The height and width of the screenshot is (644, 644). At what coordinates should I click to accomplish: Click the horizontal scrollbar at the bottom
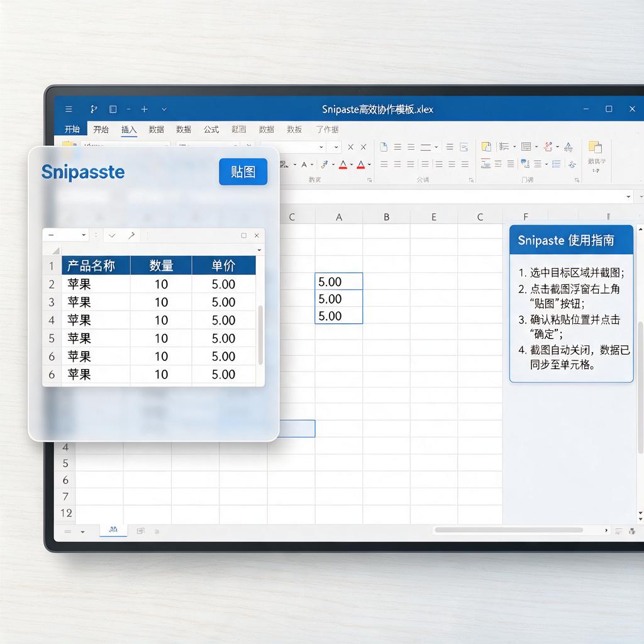[x=509, y=530]
